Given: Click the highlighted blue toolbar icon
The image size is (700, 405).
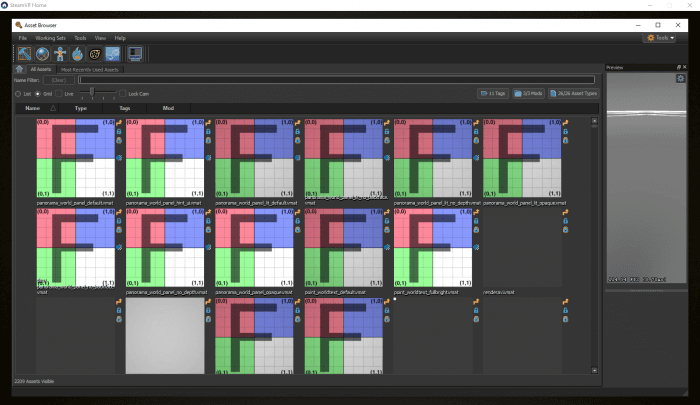Looking at the screenshot, I should point(112,54).
